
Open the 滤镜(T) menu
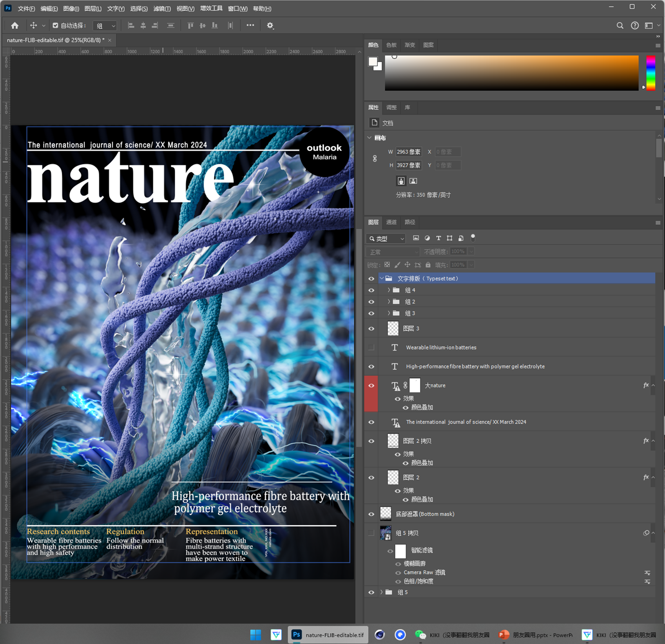tap(162, 8)
